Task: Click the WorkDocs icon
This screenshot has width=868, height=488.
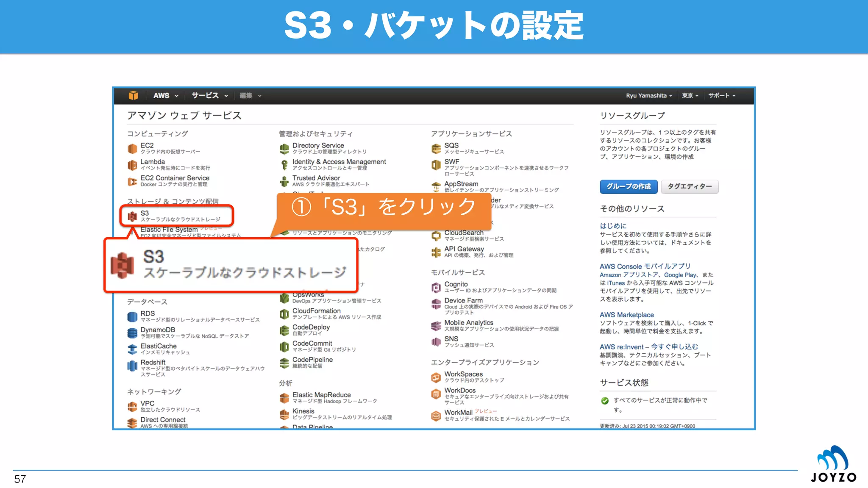Action: [436, 394]
